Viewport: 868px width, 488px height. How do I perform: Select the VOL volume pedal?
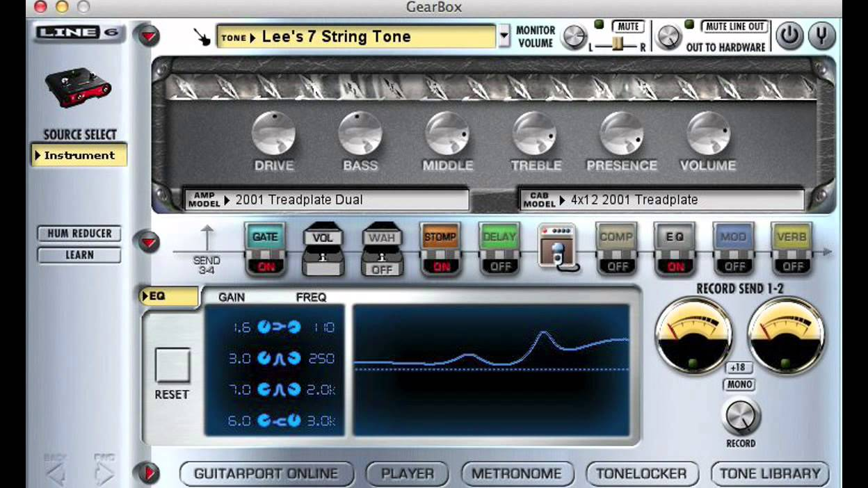[323, 249]
